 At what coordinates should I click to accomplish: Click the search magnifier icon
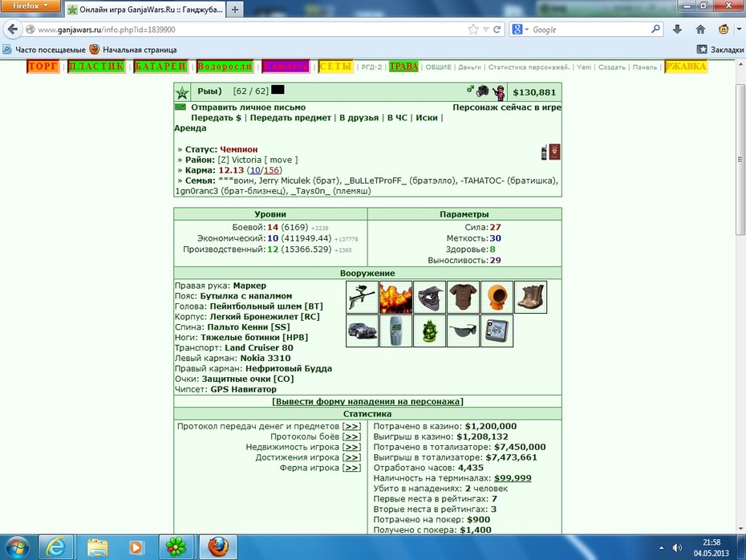655,29
